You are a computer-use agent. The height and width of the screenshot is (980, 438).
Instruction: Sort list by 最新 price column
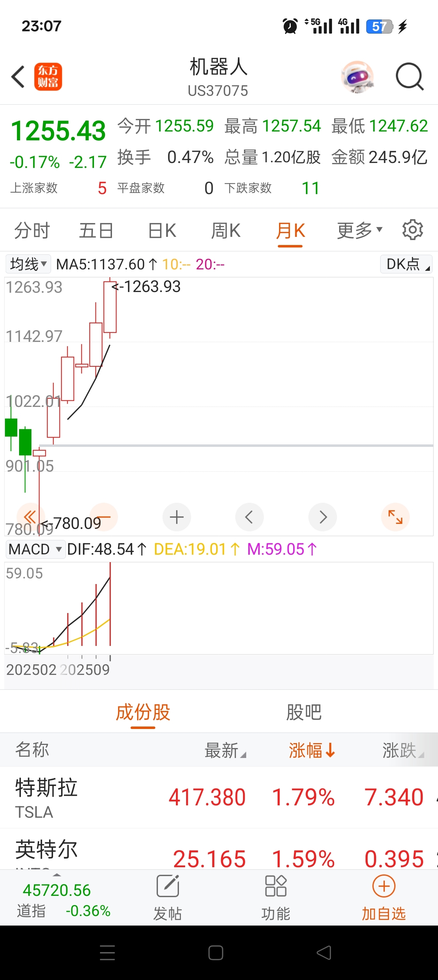pyautogui.click(x=225, y=750)
